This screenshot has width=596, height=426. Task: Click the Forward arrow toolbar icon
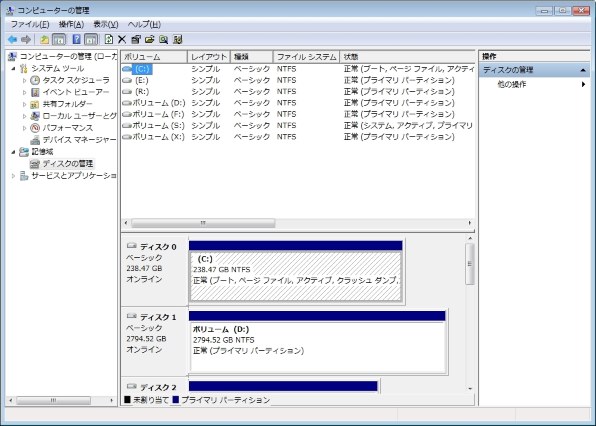pos(26,40)
